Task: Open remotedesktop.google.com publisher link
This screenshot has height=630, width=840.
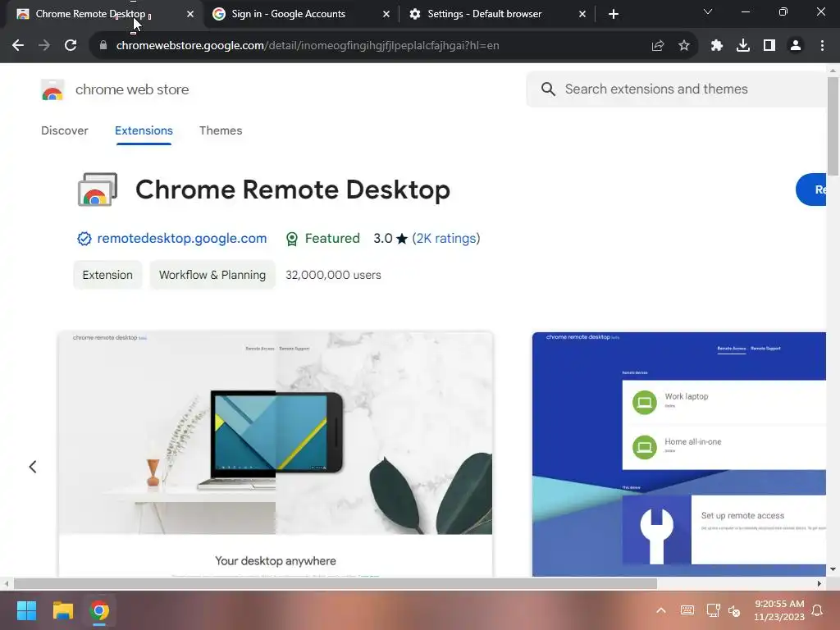Action: [181, 239]
